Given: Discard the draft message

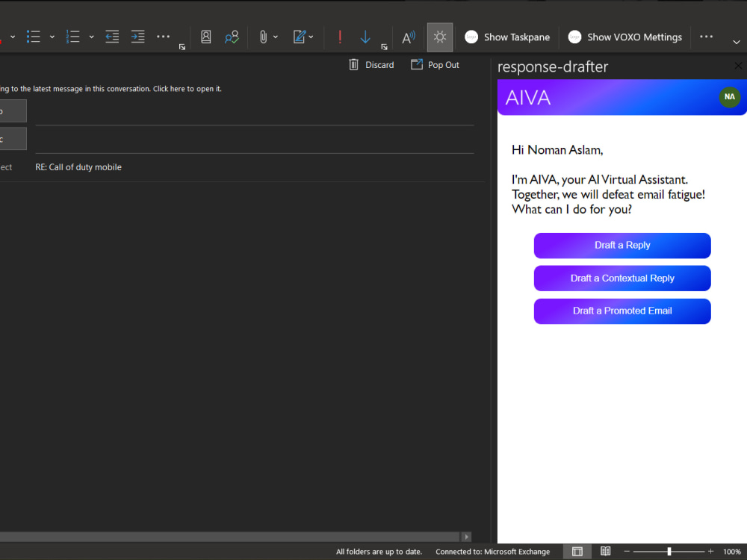Looking at the screenshot, I should [372, 64].
